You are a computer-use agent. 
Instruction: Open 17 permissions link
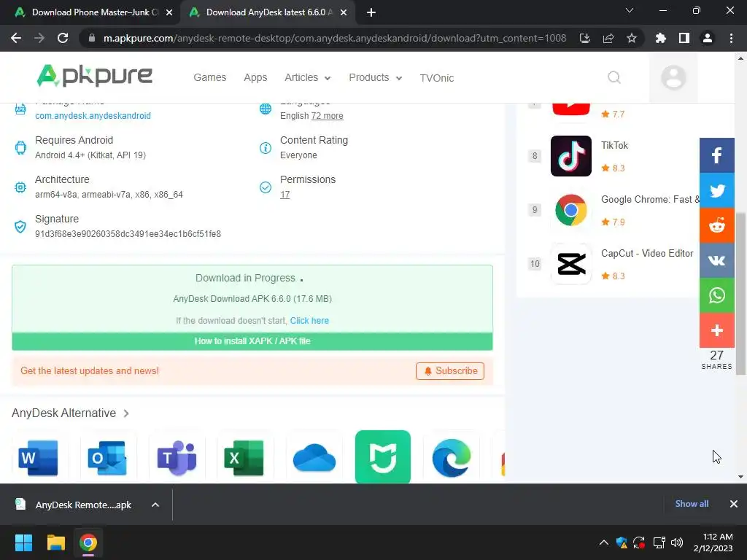click(285, 194)
